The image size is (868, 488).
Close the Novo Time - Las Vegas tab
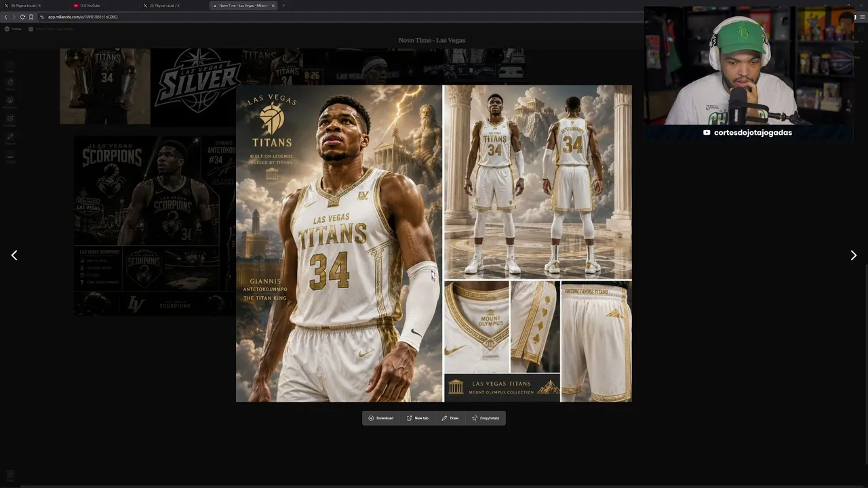[273, 5]
